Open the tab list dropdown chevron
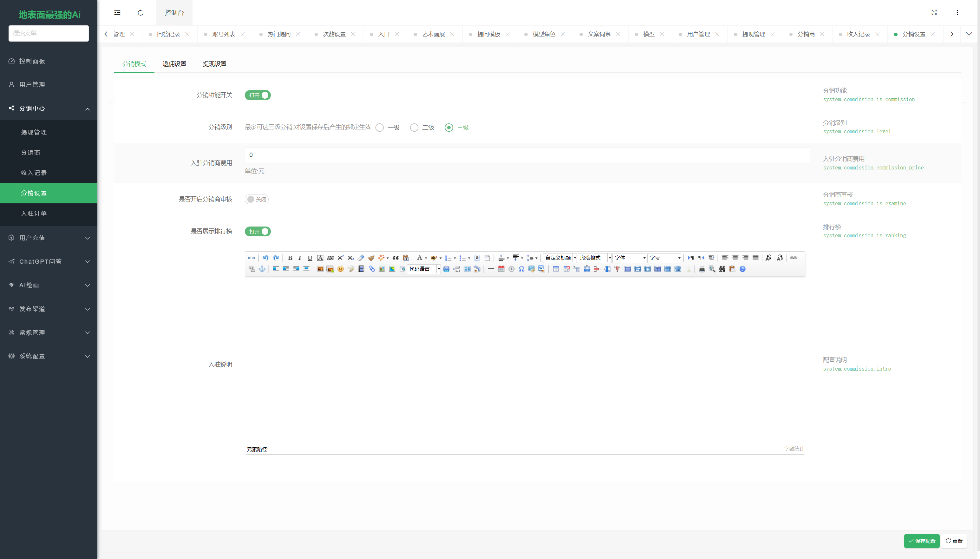The height and width of the screenshot is (559, 980). (969, 34)
